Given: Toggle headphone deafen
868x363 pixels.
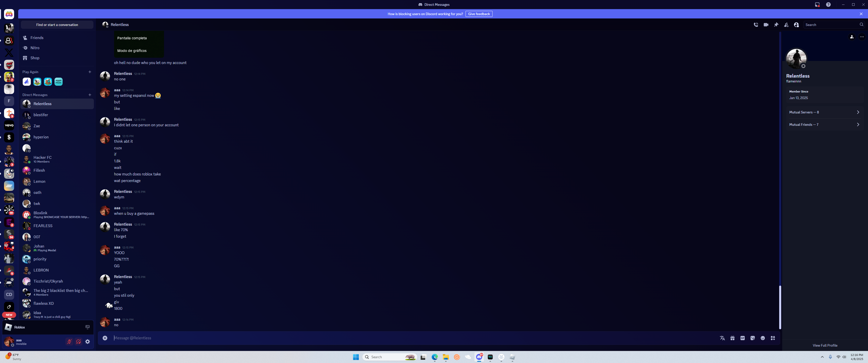Looking at the screenshot, I should [x=78, y=342].
